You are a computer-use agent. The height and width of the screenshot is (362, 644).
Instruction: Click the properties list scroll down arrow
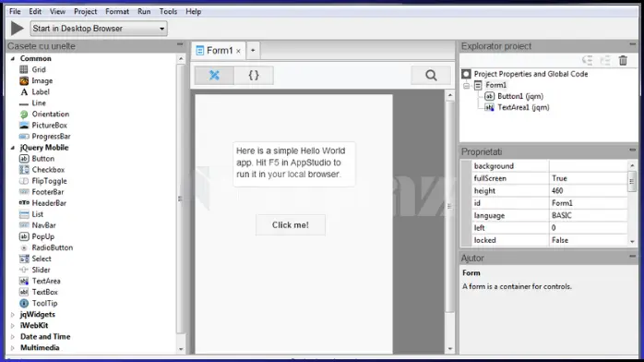(x=632, y=242)
